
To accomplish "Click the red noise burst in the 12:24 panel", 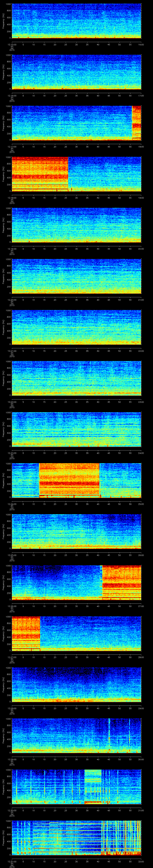I will coord(70,481).
